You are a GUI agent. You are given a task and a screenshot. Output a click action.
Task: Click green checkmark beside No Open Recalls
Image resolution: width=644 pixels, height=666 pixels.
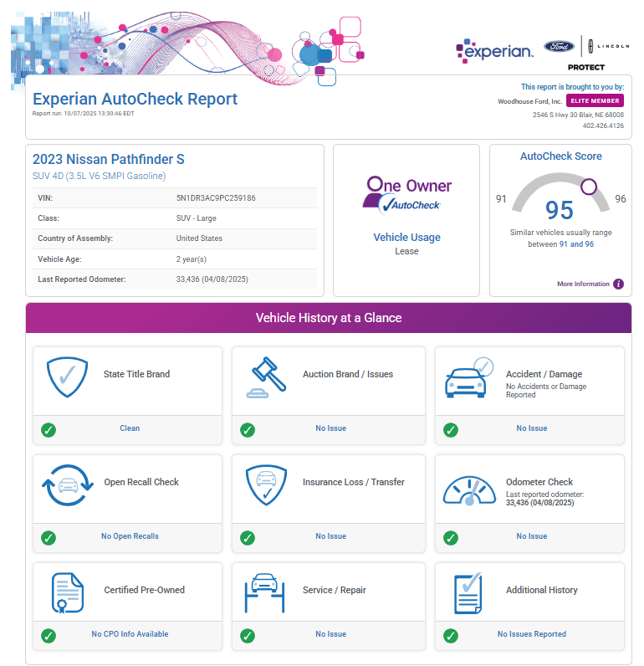click(49, 537)
